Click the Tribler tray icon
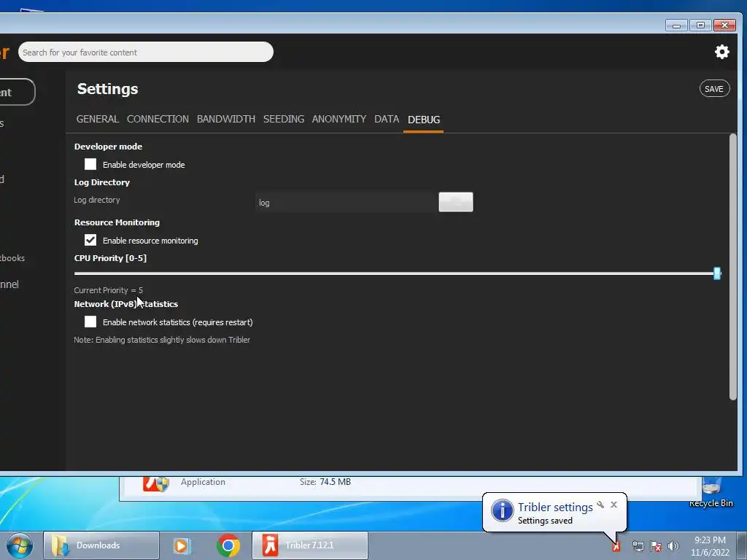Image resolution: width=747 pixels, height=560 pixels. (x=616, y=547)
